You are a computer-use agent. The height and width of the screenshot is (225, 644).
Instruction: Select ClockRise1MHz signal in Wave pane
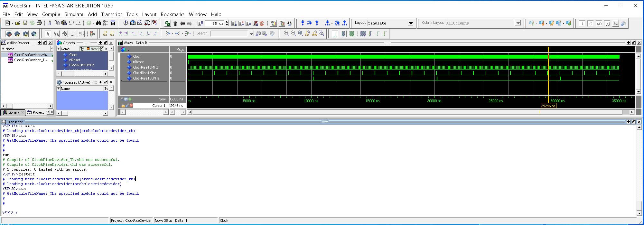tap(144, 73)
